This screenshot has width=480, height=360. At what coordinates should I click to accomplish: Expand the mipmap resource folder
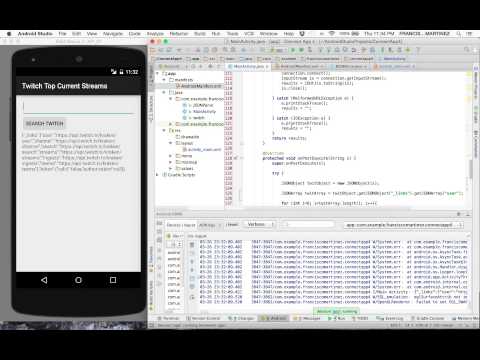(170, 162)
